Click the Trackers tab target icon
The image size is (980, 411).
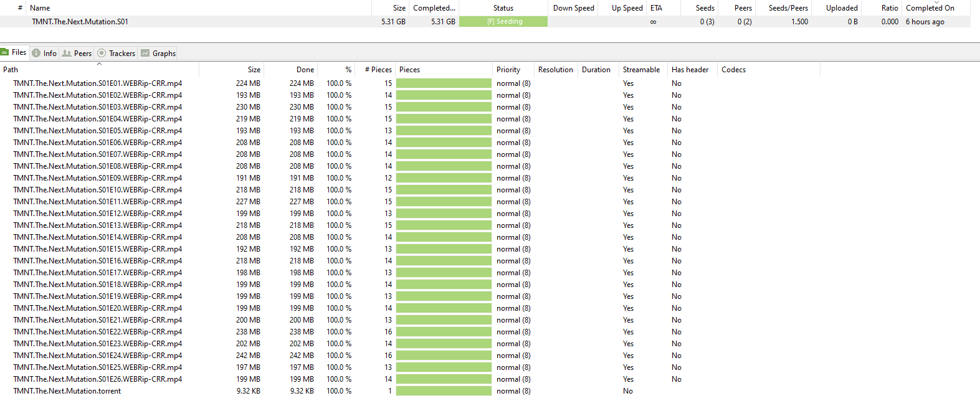pyautogui.click(x=102, y=54)
